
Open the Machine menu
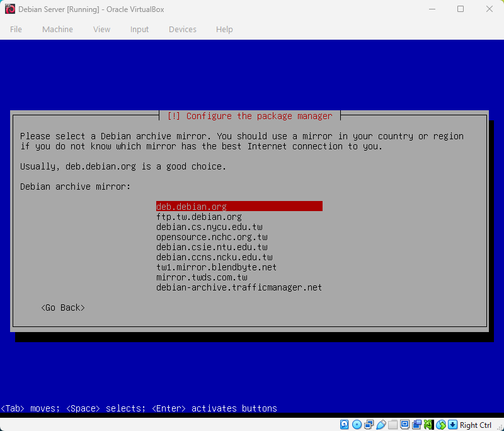[x=57, y=29]
